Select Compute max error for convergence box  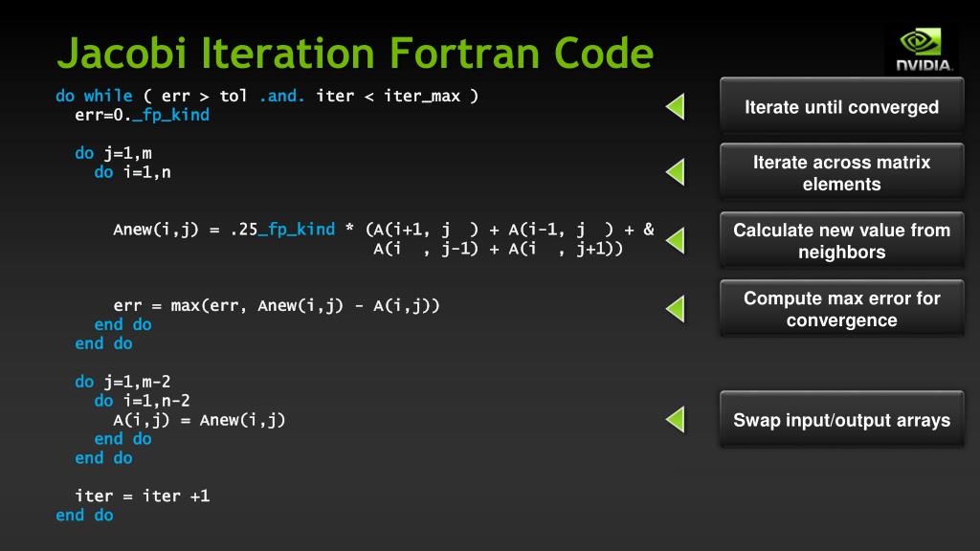pyautogui.click(x=841, y=309)
